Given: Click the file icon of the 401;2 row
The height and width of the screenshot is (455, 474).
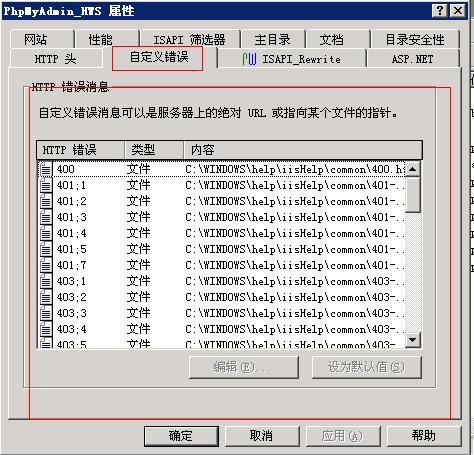Looking at the screenshot, I should (x=46, y=201).
